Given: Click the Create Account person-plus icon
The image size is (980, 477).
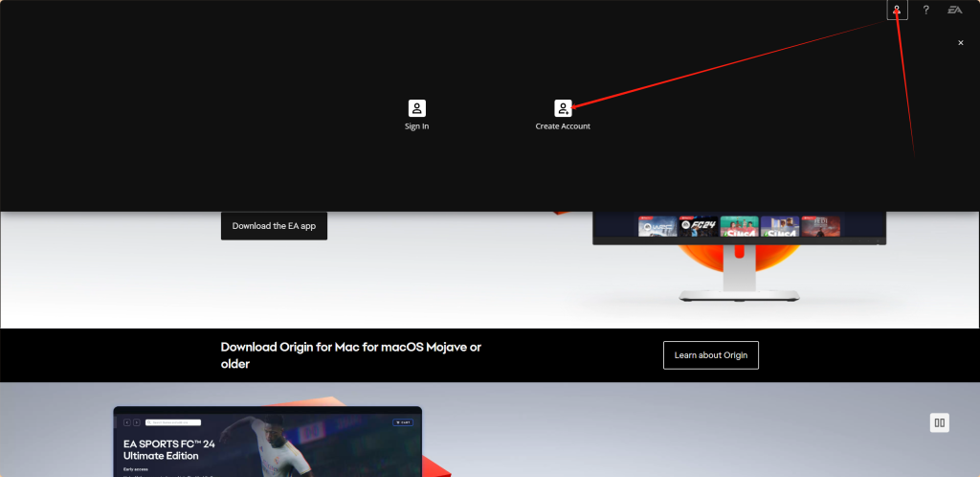Looking at the screenshot, I should 563,108.
